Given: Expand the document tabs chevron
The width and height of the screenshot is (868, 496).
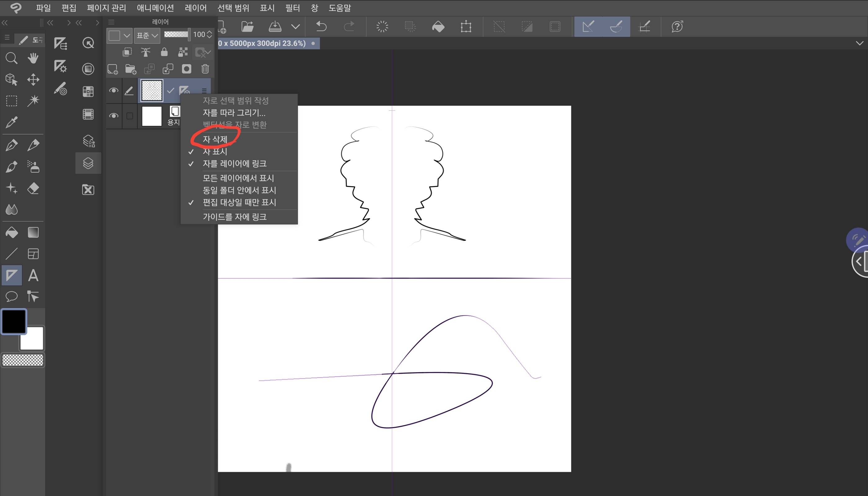Looking at the screenshot, I should [860, 43].
